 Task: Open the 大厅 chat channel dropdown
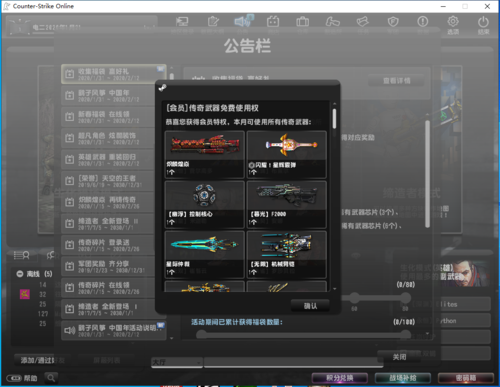click(177, 362)
